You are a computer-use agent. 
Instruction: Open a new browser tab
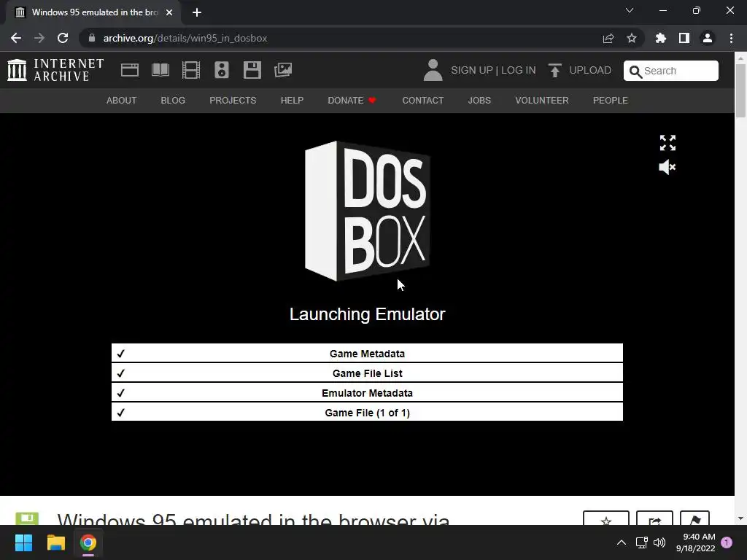coord(197,12)
